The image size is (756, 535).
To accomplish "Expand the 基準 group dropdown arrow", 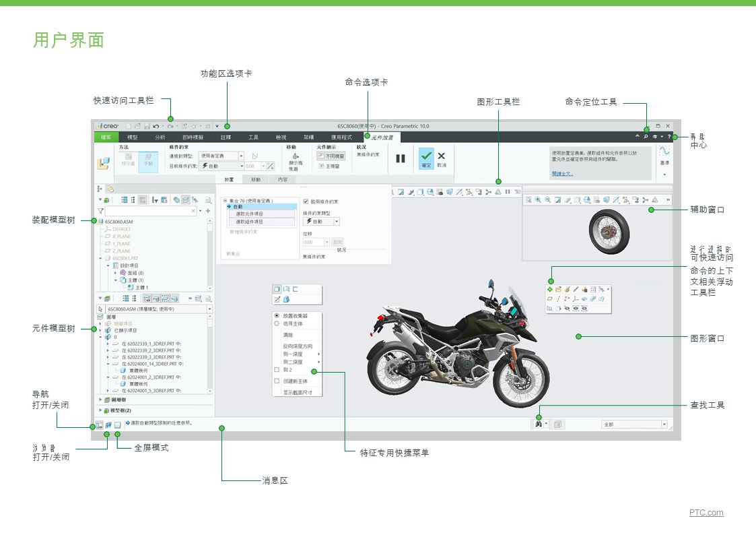I will pyautogui.click(x=664, y=175).
